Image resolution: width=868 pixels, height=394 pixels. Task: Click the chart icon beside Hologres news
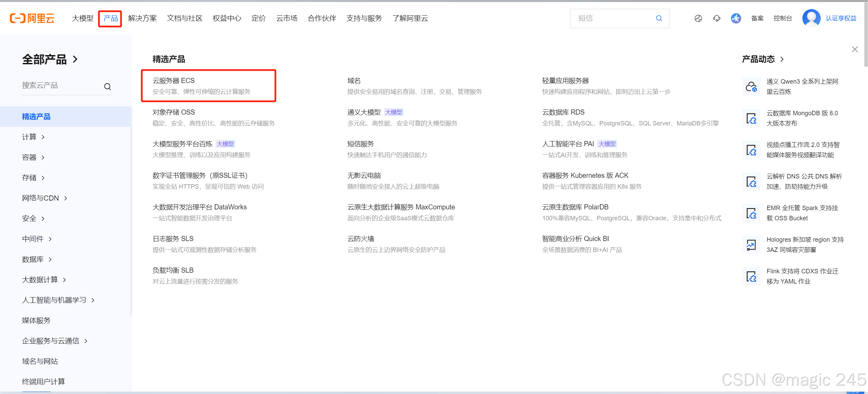751,245
